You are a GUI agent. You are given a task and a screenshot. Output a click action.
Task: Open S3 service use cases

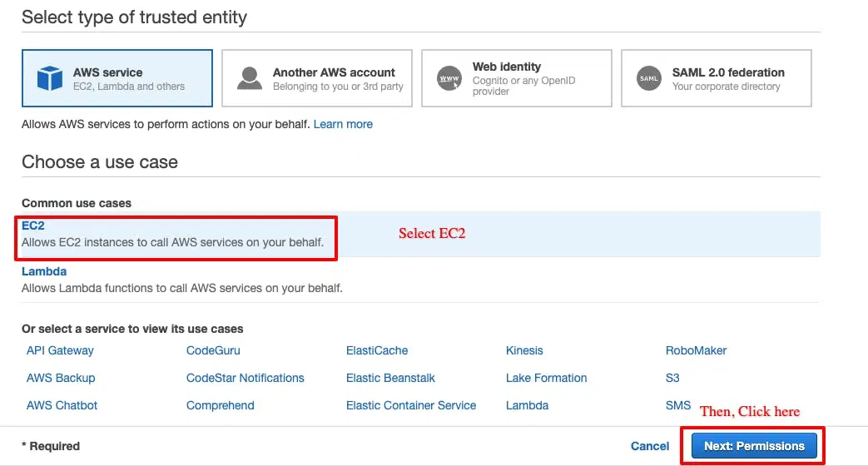[672, 378]
